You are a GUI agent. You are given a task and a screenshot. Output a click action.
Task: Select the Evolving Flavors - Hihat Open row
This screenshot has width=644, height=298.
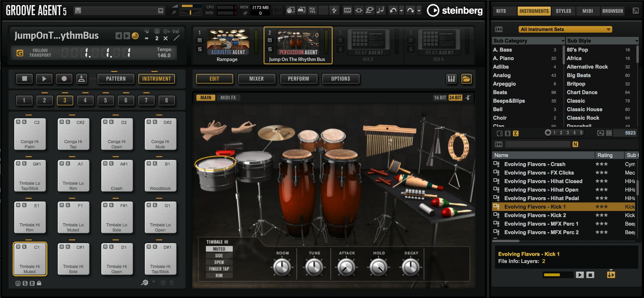coord(564,190)
